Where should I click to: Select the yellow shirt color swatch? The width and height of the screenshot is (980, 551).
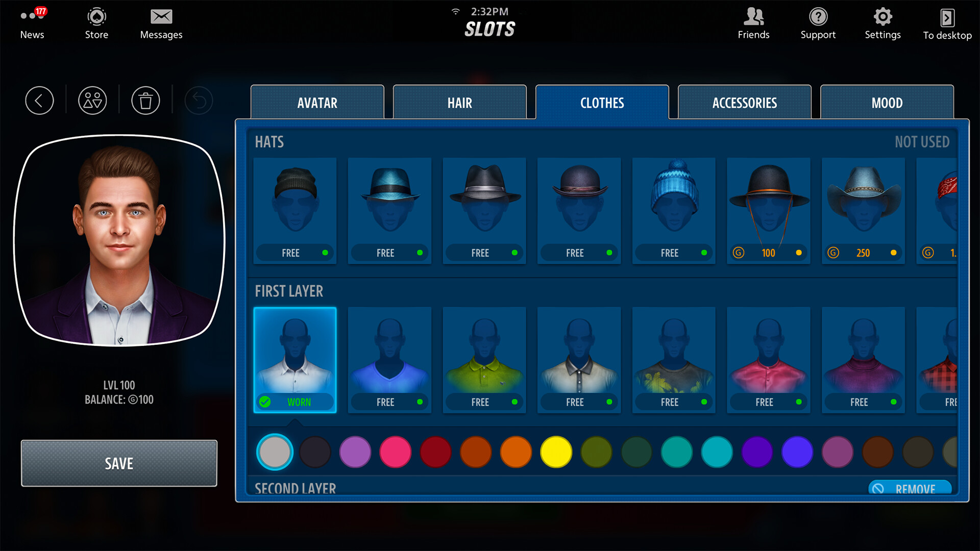point(556,452)
